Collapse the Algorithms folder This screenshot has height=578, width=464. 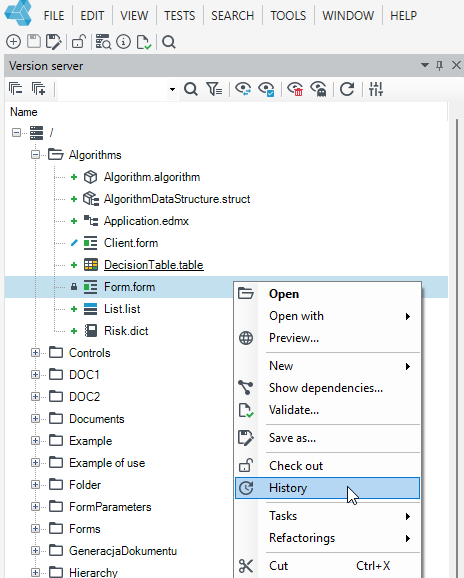35,154
